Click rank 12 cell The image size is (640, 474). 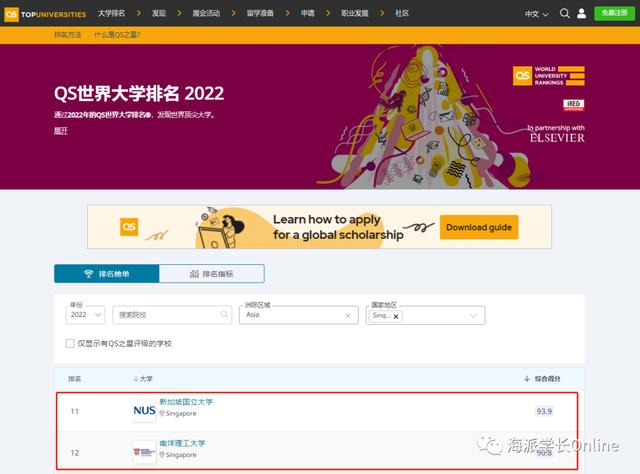[x=75, y=452]
